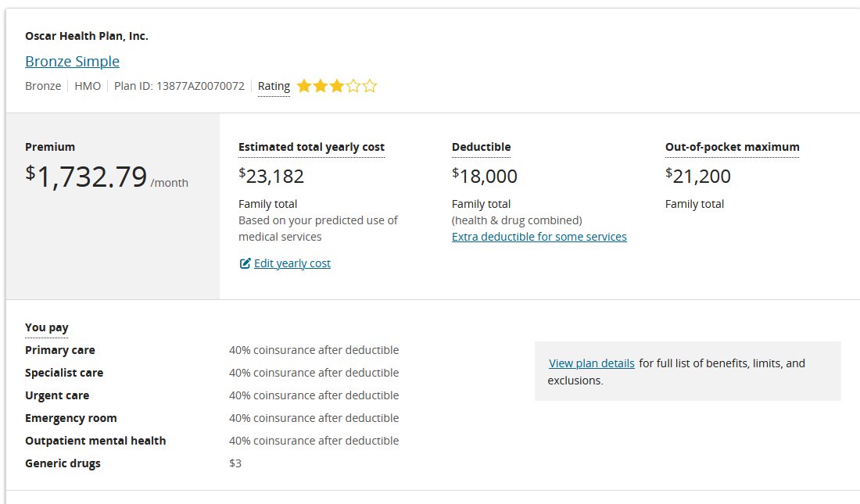
Task: Select the Plan ID: 13877AZ0070072 text
Action: (x=179, y=86)
